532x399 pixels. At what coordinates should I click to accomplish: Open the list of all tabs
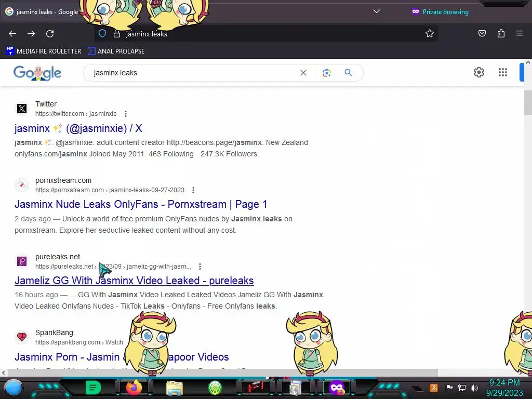[377, 11]
